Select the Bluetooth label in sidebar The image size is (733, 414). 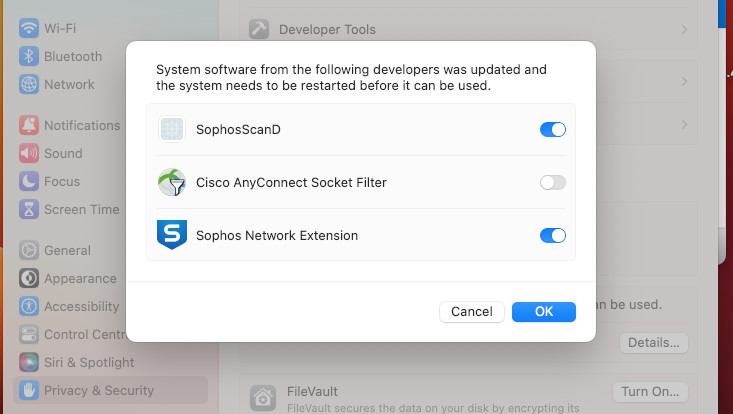click(x=73, y=57)
